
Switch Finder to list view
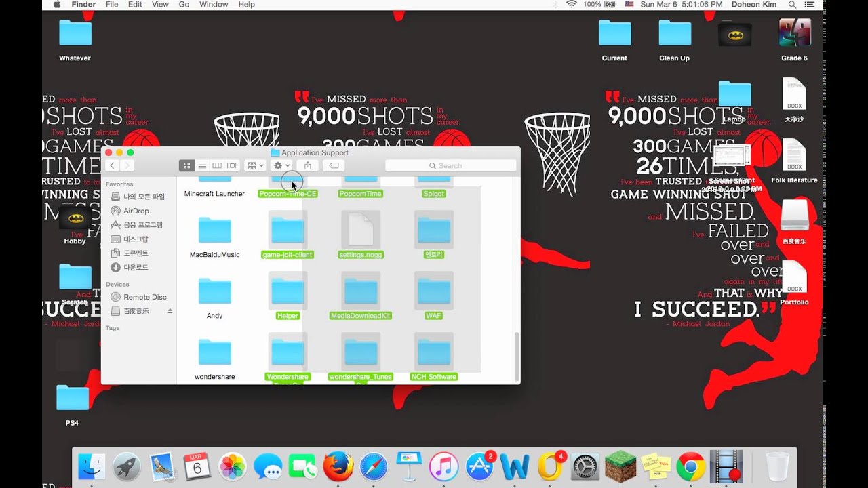tap(202, 165)
